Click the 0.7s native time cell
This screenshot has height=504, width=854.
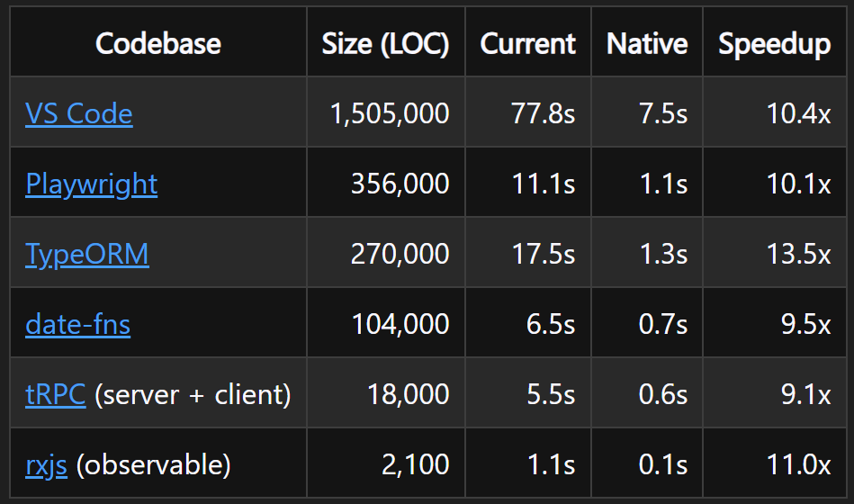663,324
